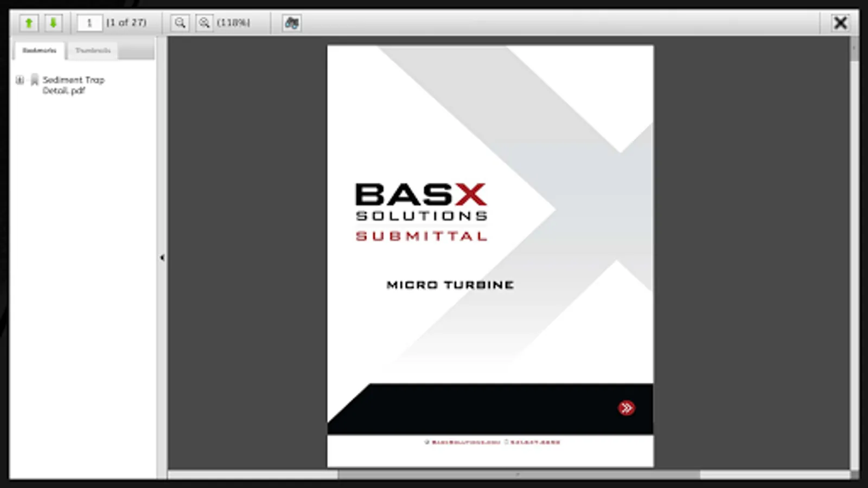This screenshot has height=488, width=868.
Task: Click the red "SUBMITTAL" heading
Action: pos(422,236)
